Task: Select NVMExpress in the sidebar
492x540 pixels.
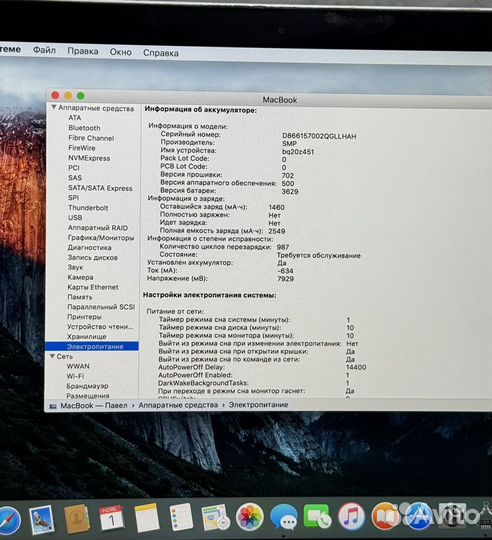Action: pyautogui.click(x=89, y=158)
